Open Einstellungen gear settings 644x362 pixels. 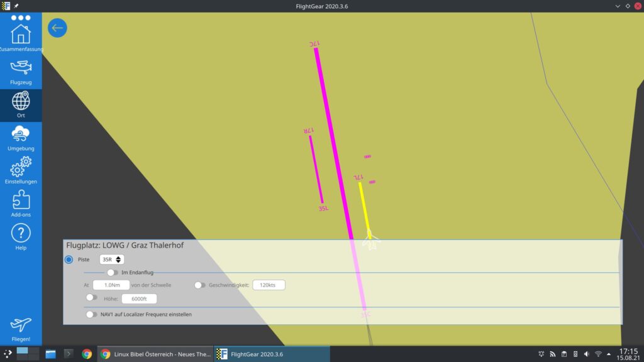pyautogui.click(x=21, y=170)
